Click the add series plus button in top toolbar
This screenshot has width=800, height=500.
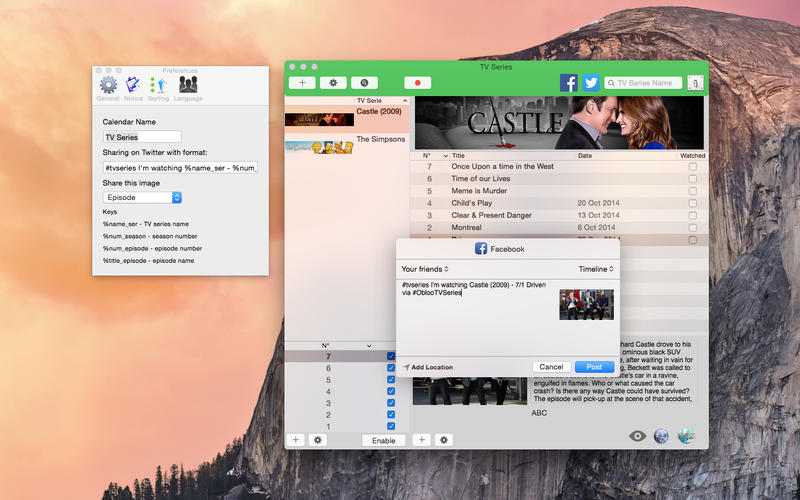303,83
